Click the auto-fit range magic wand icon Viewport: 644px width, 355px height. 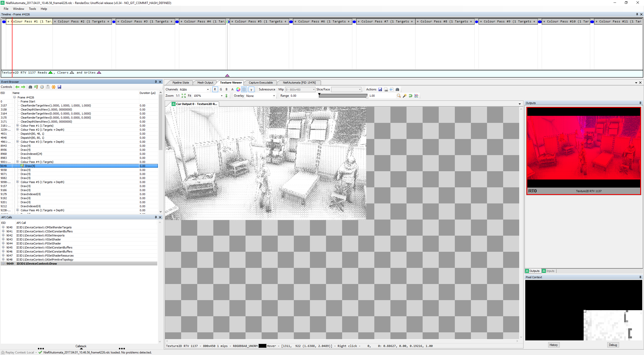coord(405,96)
